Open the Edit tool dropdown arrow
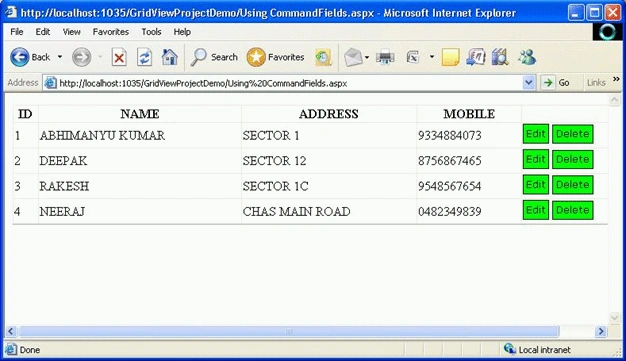 tap(432, 57)
